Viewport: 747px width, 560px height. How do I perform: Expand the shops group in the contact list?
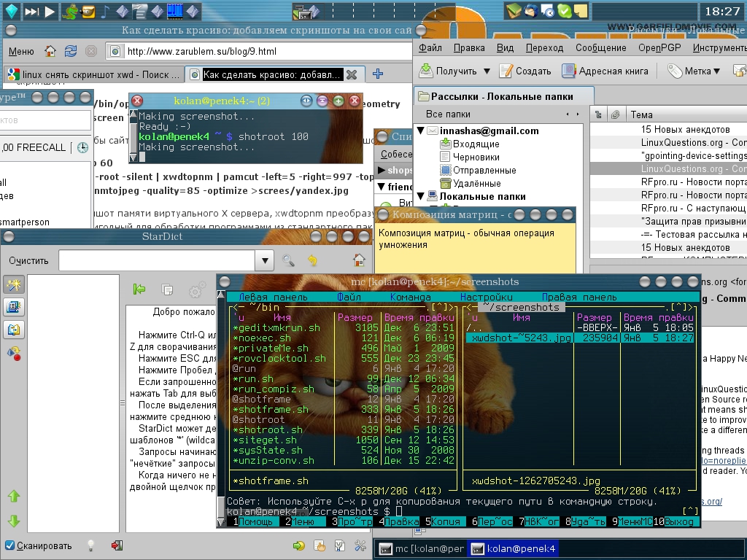pyautogui.click(x=382, y=169)
